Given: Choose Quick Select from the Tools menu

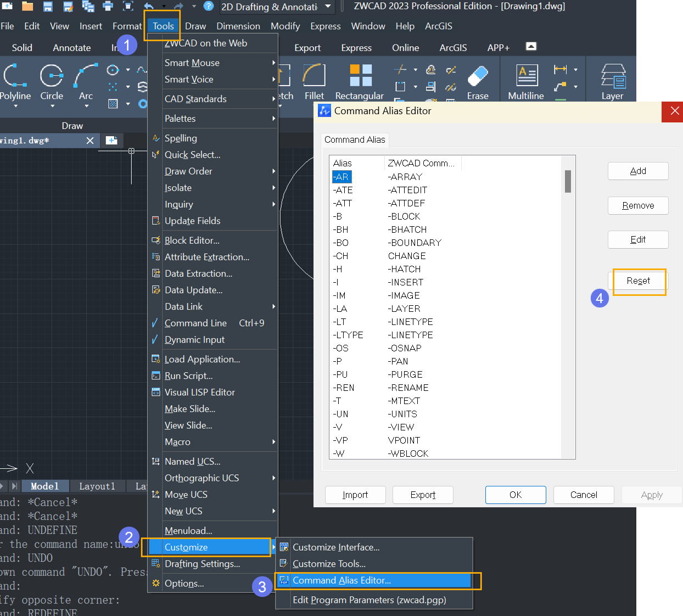Looking at the screenshot, I should [212, 155].
